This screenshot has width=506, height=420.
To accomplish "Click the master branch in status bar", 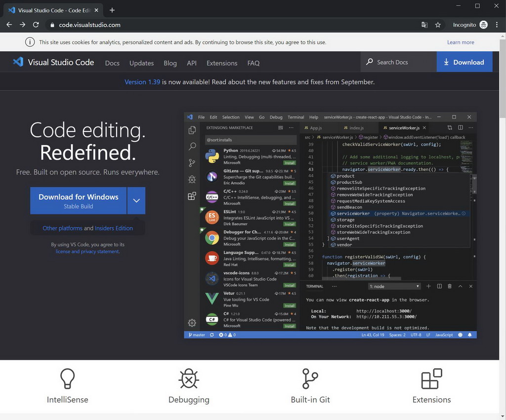I will 197,335.
